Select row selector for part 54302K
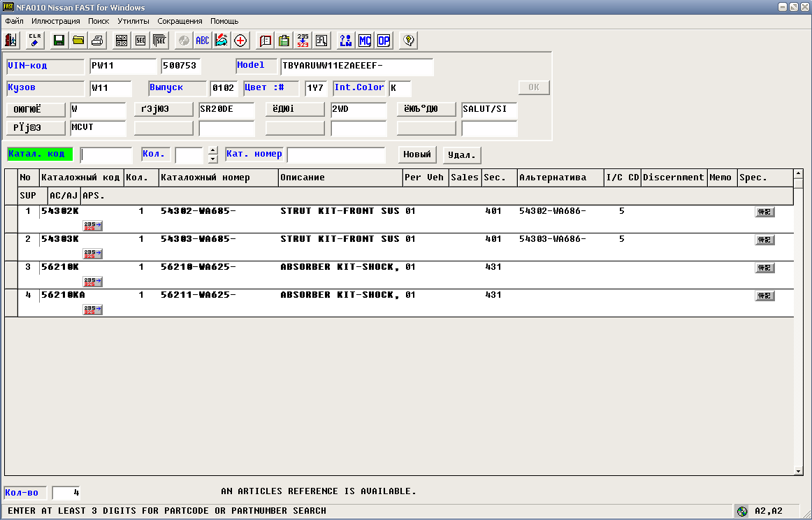812x520 pixels. (x=11, y=219)
